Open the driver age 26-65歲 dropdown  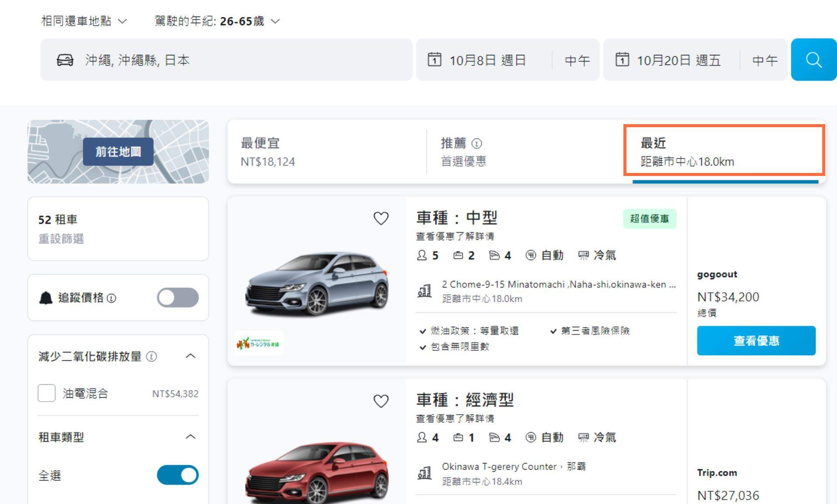pos(217,21)
